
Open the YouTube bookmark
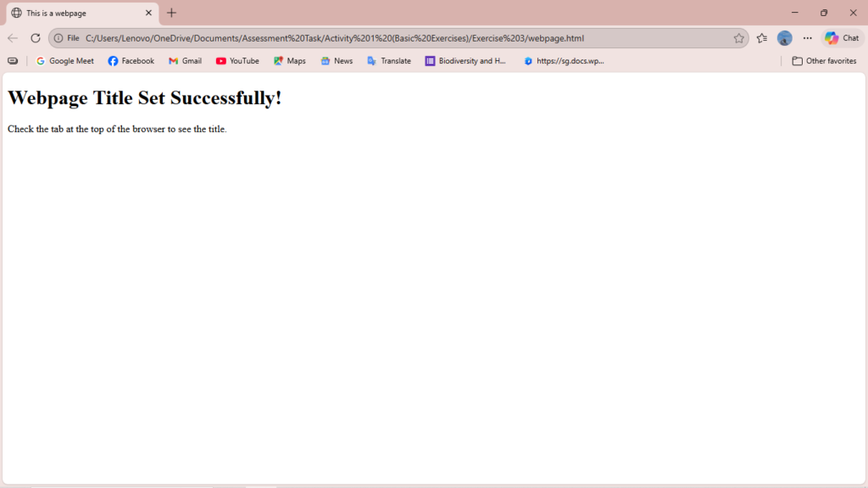(237, 61)
